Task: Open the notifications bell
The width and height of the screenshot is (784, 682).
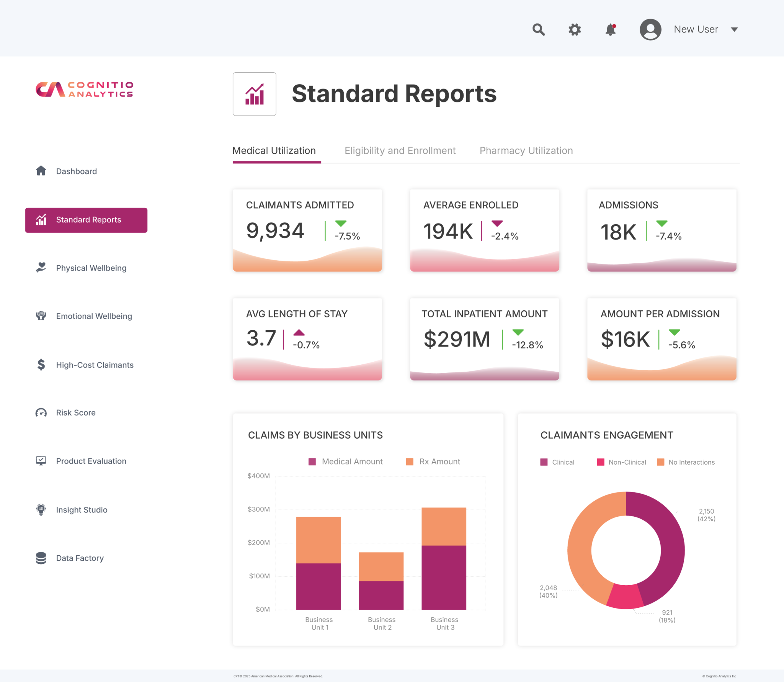Action: 610,29
